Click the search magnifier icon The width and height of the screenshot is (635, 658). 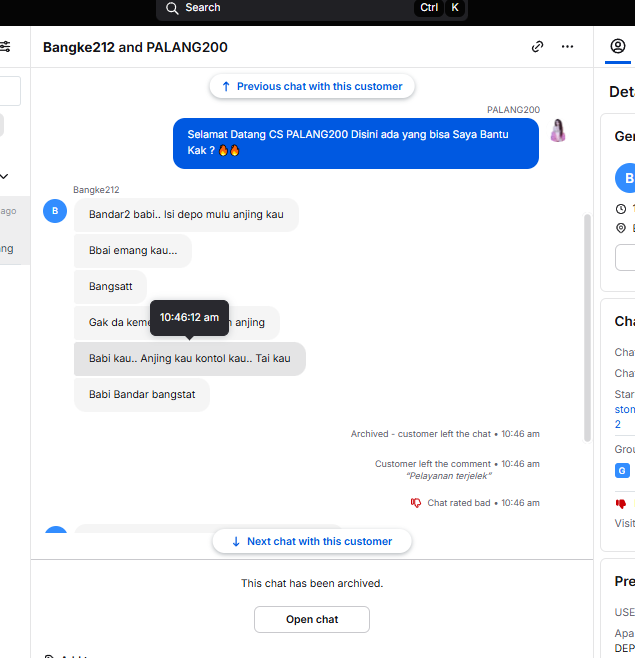[x=172, y=8]
